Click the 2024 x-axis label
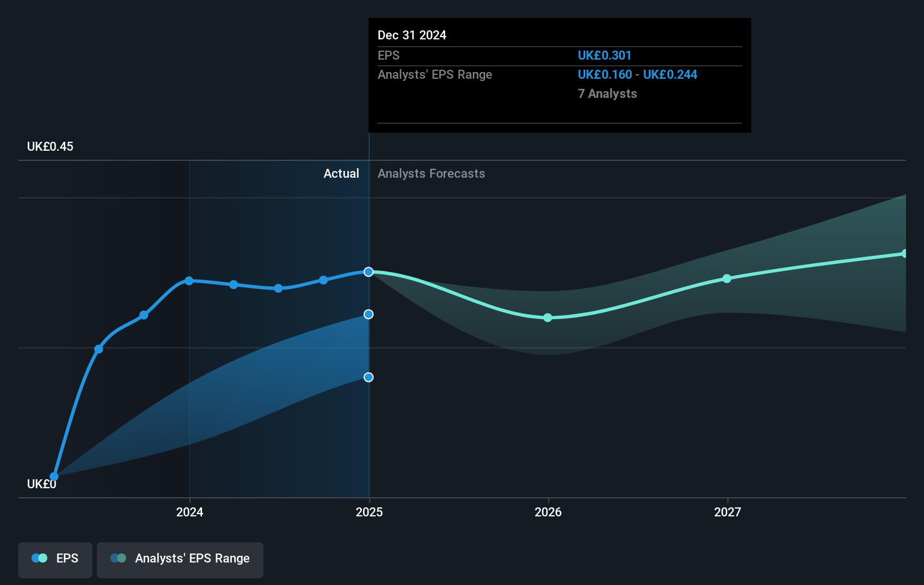Image resolution: width=924 pixels, height=585 pixels. 190,512
